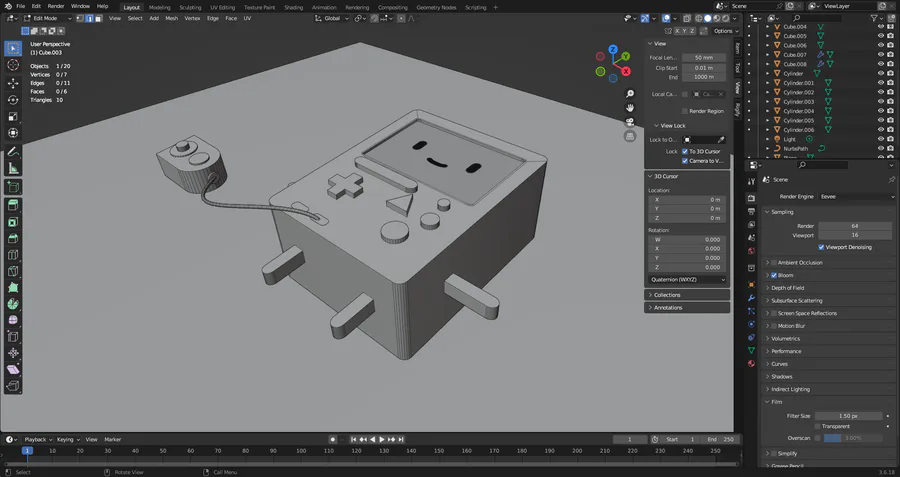Select the Edge Slide tool
The width and height of the screenshot is (900, 477).
pos(13,337)
